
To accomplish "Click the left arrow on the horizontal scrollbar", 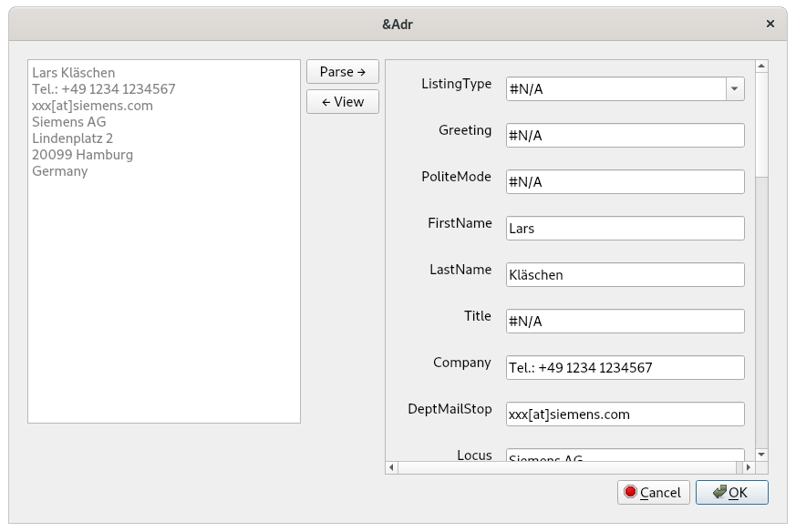I will tap(392, 467).
